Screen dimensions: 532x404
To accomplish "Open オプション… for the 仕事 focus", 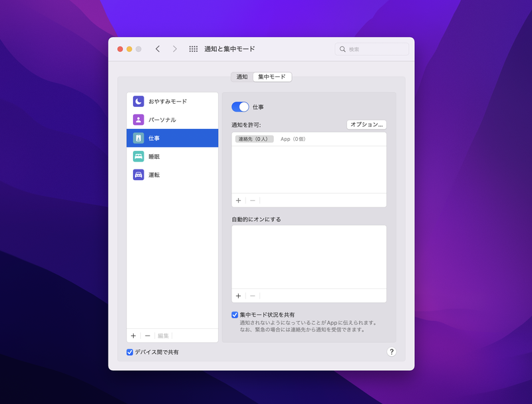I will (367, 123).
